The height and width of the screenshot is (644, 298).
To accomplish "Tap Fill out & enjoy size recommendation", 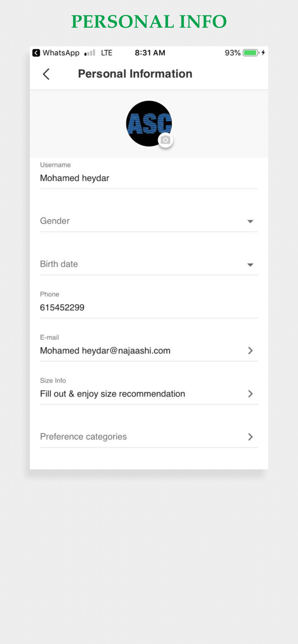I will 113,394.
